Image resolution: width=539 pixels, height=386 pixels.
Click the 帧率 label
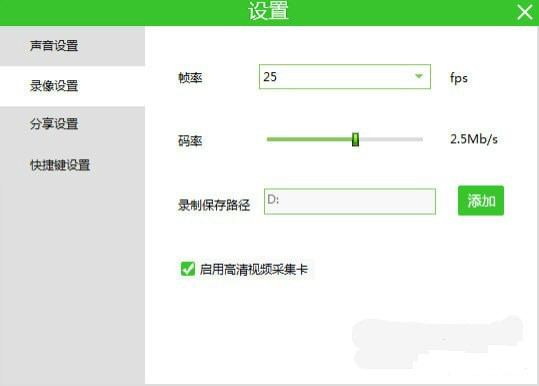pos(190,78)
